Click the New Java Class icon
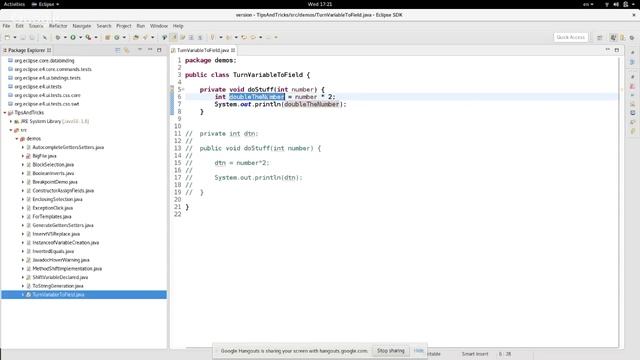Image resolution: width=640 pixels, height=360 pixels. pyautogui.click(x=117, y=37)
